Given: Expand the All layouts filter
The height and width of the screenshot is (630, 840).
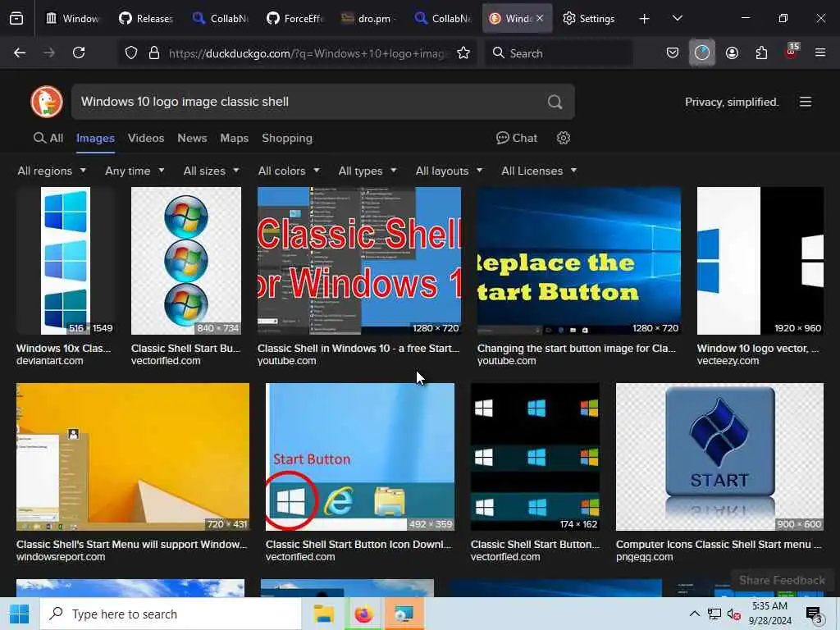Looking at the screenshot, I should coord(449,171).
